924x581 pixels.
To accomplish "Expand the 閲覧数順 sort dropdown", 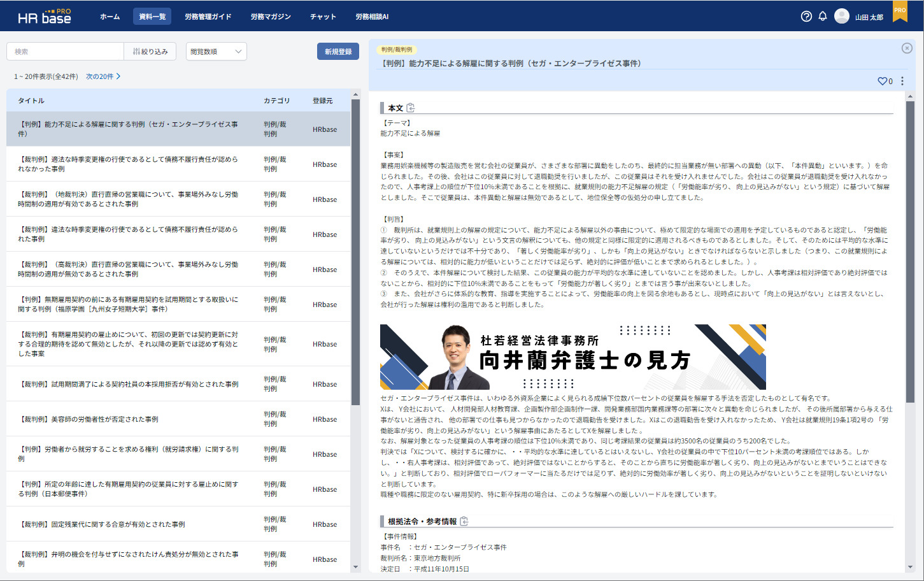I will [x=216, y=52].
